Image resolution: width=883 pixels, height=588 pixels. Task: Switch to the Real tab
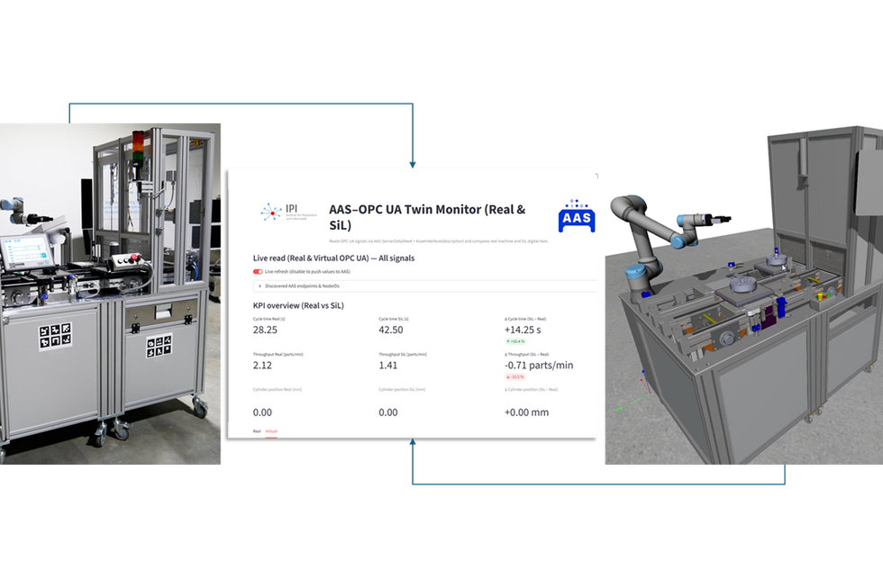click(257, 431)
